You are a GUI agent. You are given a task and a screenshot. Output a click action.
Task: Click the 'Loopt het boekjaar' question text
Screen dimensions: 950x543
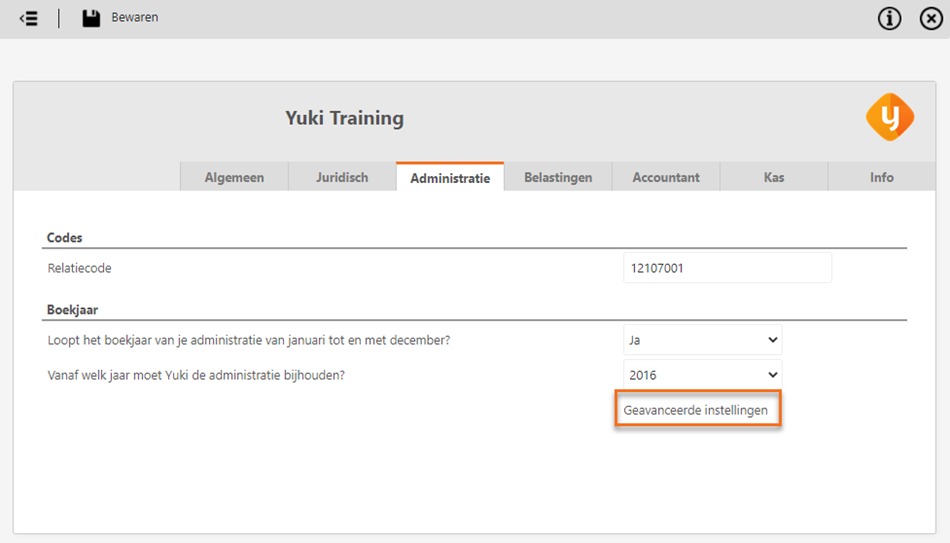click(248, 340)
